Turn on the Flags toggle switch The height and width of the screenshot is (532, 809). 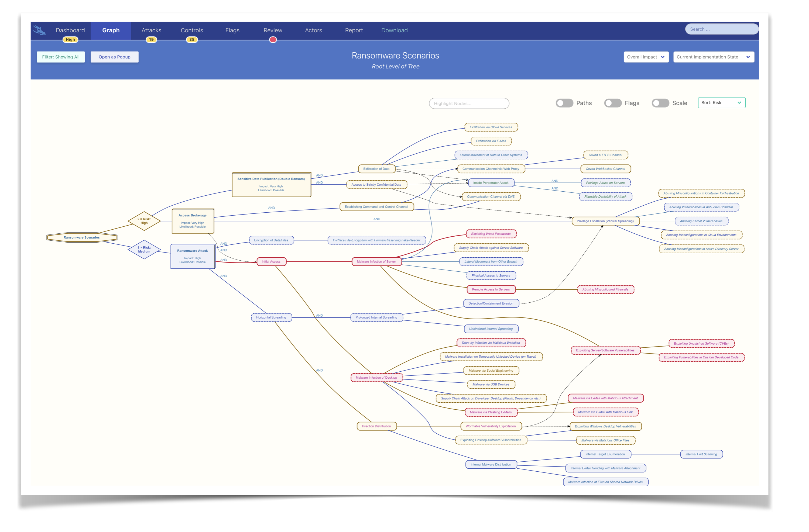612,103
